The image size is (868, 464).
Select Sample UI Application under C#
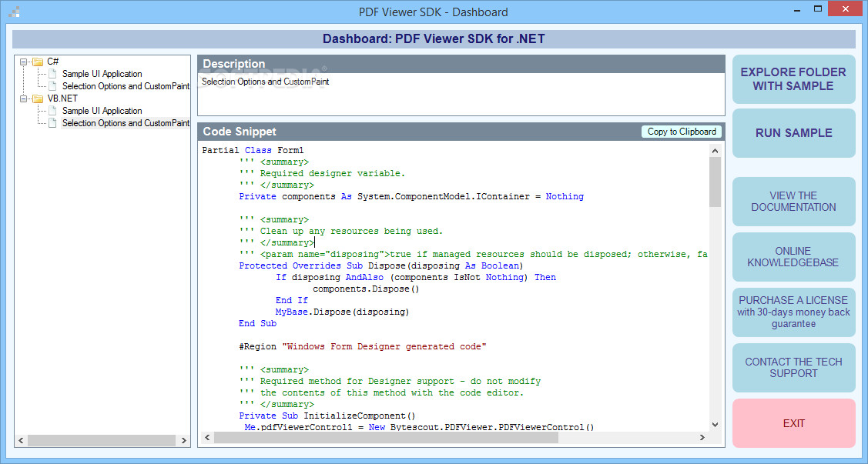click(102, 74)
